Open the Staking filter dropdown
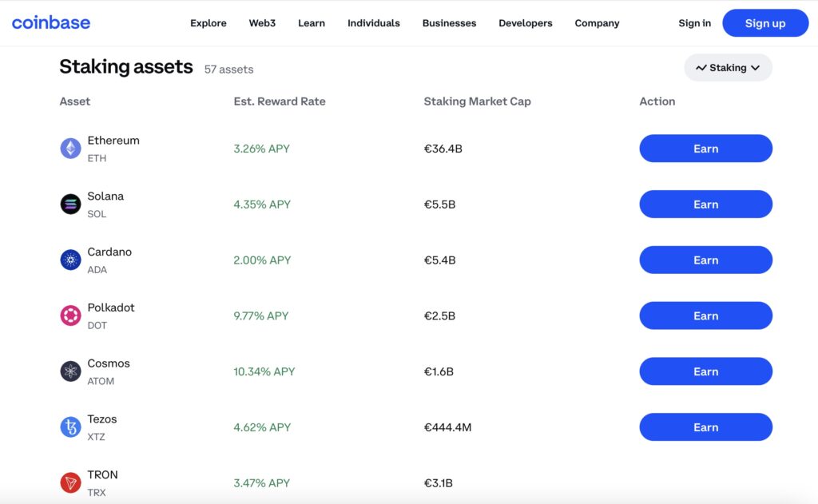The height and width of the screenshot is (504, 818). pyautogui.click(x=728, y=68)
